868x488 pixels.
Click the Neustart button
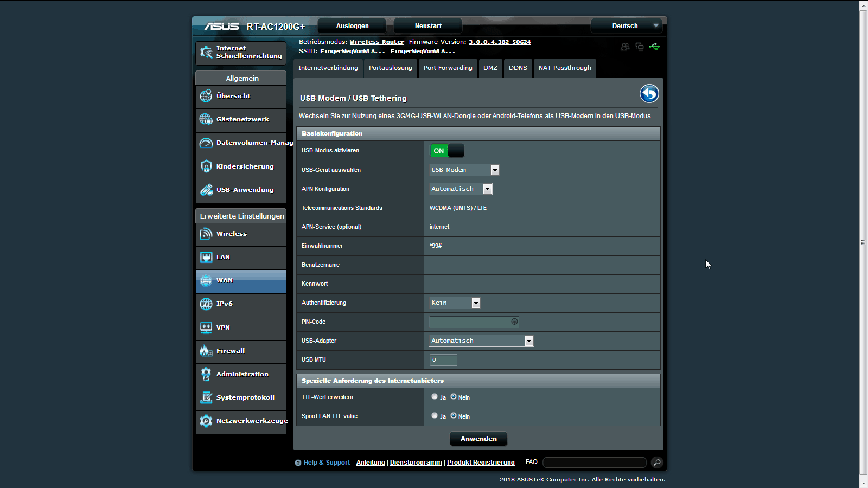click(x=428, y=26)
